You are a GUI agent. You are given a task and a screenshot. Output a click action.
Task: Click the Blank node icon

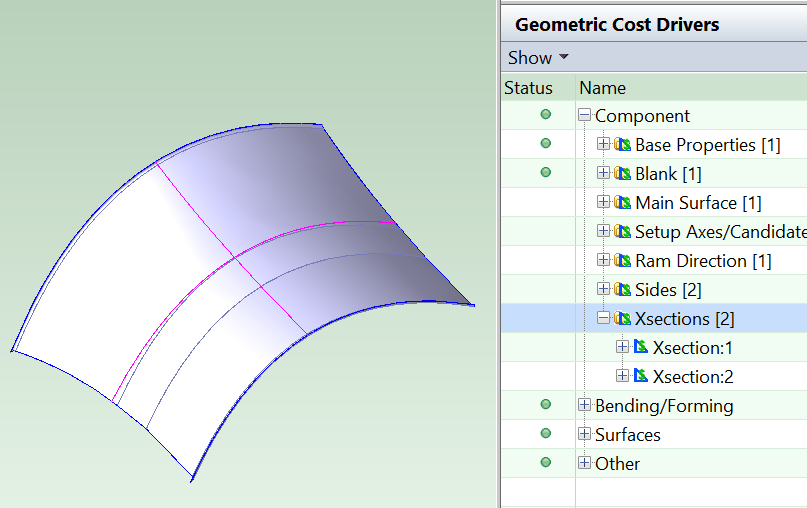[622, 174]
